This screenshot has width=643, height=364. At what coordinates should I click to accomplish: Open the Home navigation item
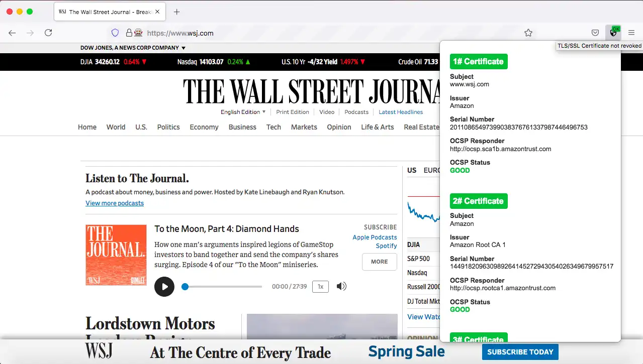pyautogui.click(x=87, y=127)
